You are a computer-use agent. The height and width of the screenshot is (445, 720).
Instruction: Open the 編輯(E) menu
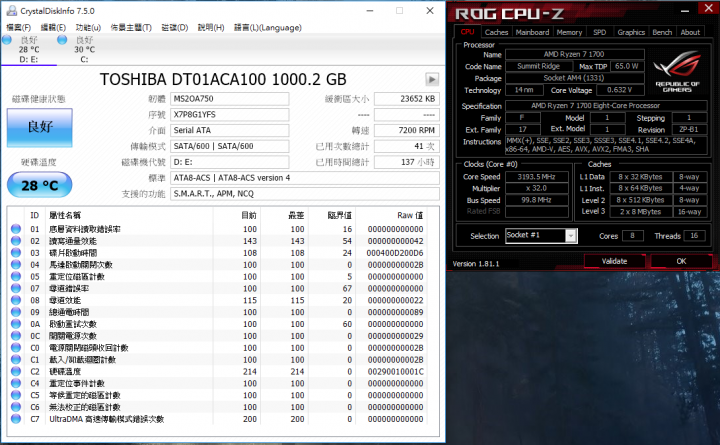53,28
